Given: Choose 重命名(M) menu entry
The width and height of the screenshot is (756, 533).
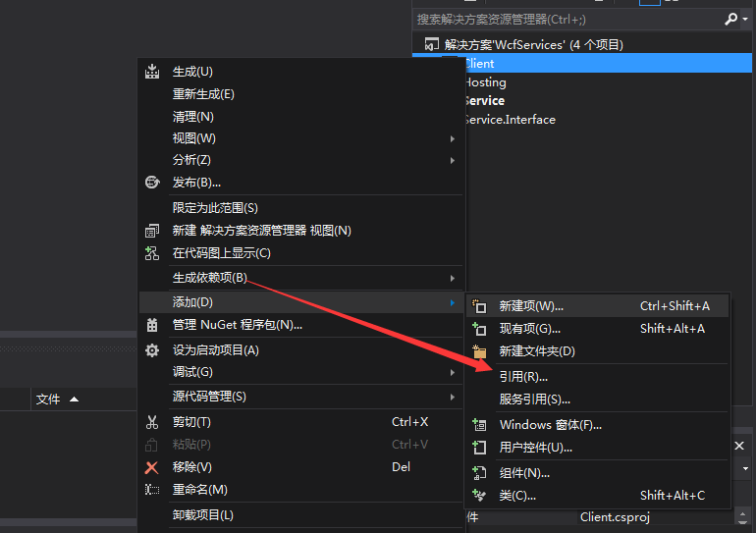Looking at the screenshot, I should pos(300,490).
